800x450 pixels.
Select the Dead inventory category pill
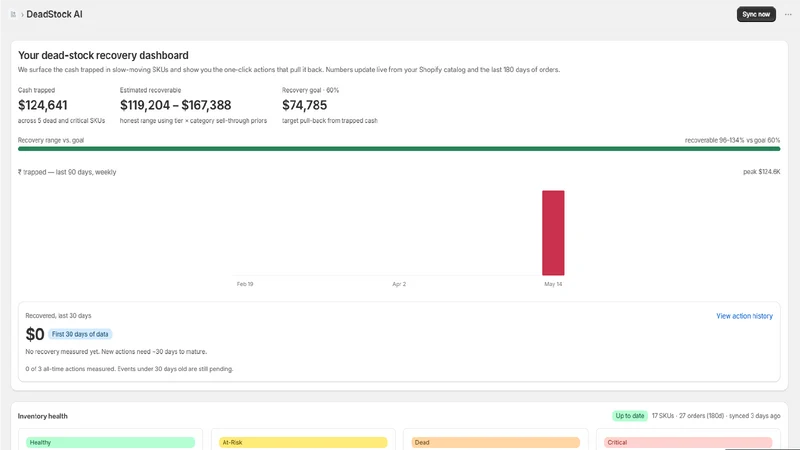[495, 442]
